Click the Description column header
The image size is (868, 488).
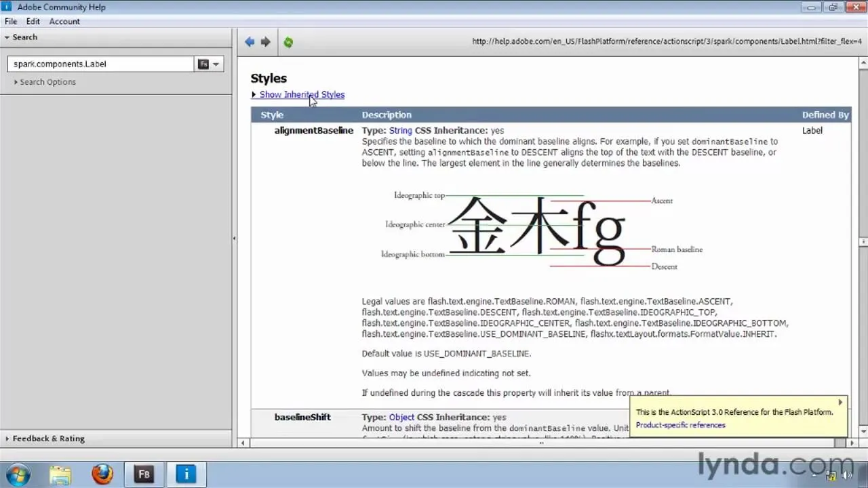point(387,115)
